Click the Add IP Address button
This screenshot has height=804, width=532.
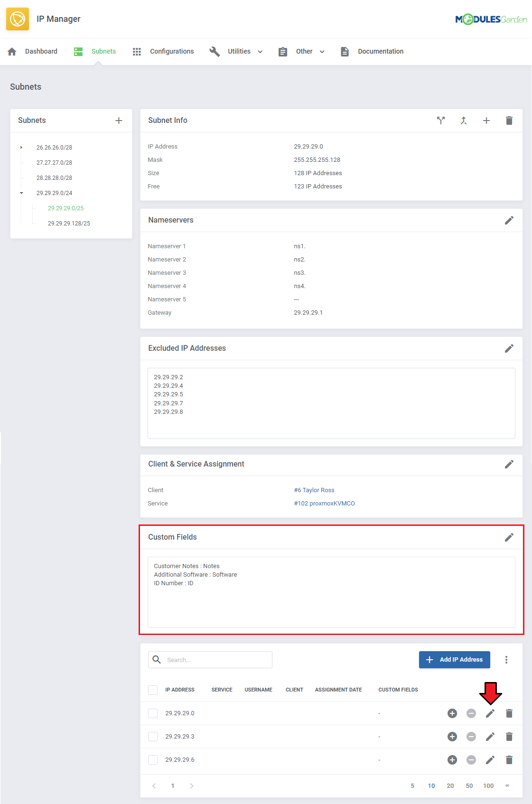[x=454, y=660]
